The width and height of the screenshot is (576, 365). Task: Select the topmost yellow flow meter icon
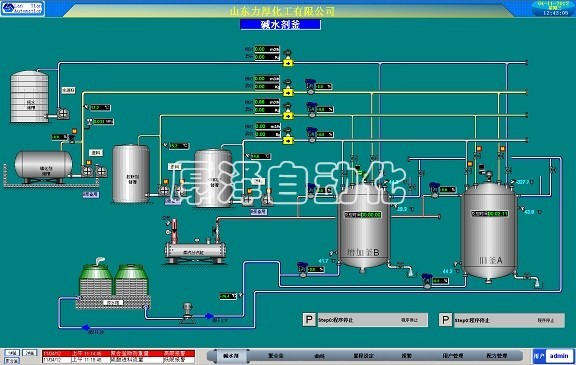point(288,63)
